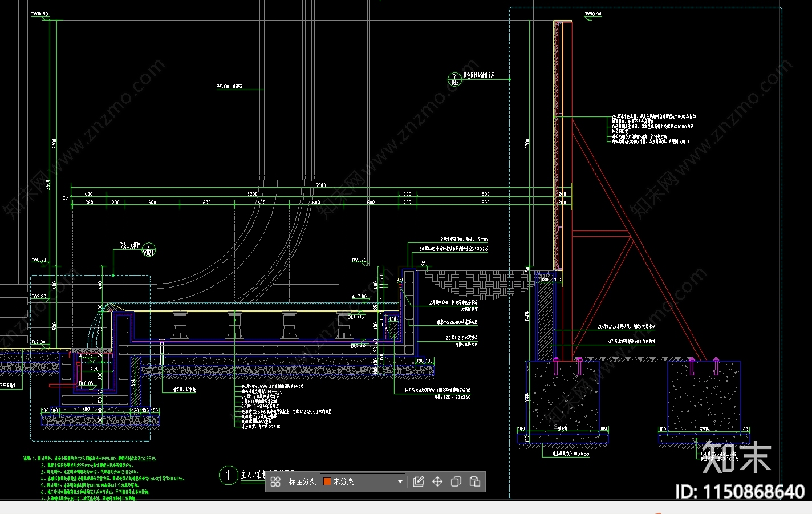Click the edit annotation pencil icon
This screenshot has height=514, width=812.
click(x=418, y=482)
